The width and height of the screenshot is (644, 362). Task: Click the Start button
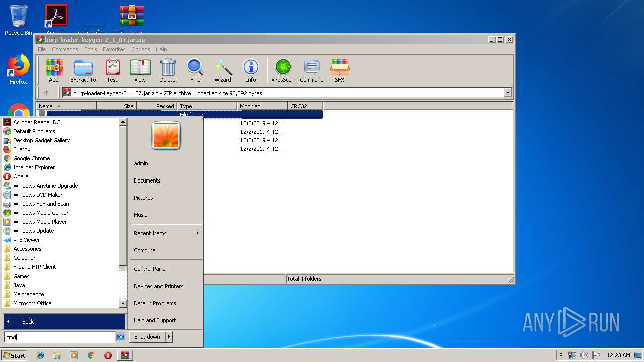(x=14, y=355)
